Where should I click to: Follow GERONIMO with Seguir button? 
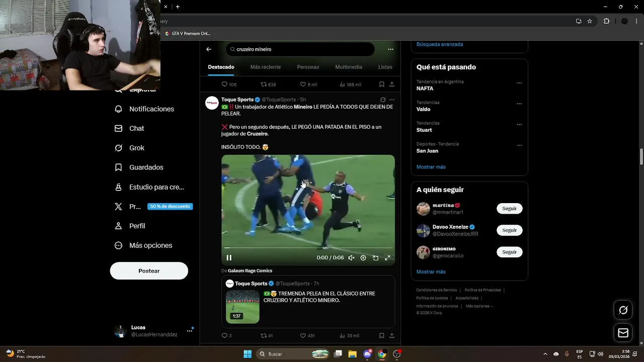[509, 252]
